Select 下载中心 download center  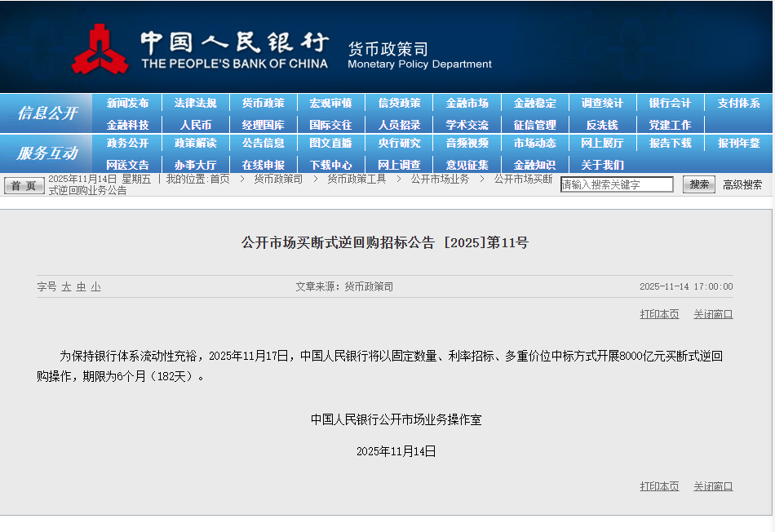pyautogui.click(x=330, y=165)
